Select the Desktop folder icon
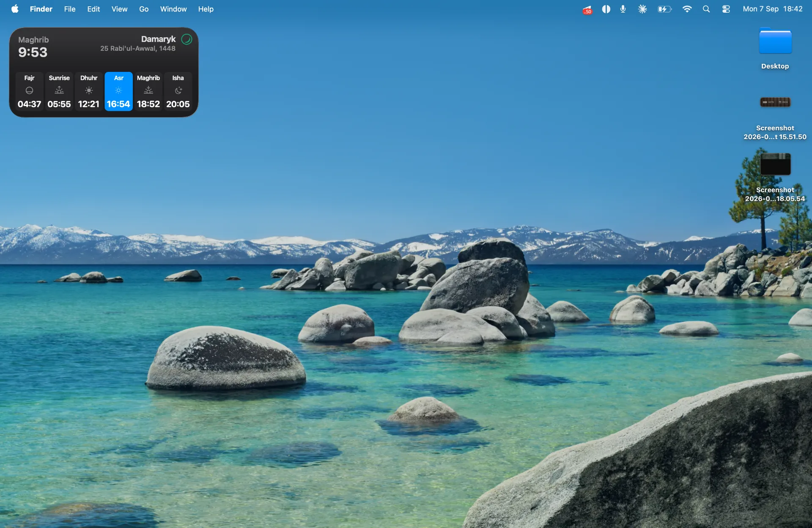The image size is (812, 528). (775, 41)
